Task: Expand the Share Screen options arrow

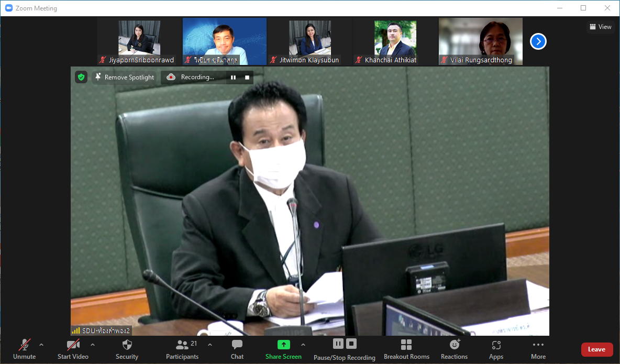Action: (x=303, y=345)
